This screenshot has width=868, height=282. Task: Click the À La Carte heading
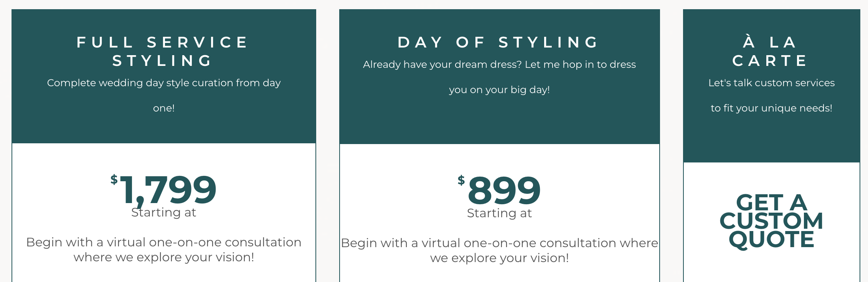(771, 51)
